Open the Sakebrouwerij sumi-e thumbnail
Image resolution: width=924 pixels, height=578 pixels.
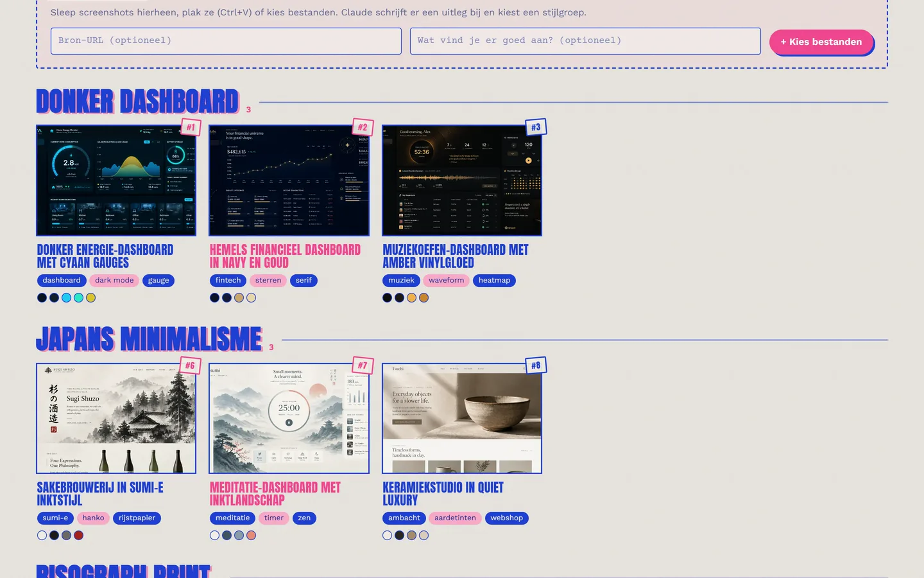point(116,418)
